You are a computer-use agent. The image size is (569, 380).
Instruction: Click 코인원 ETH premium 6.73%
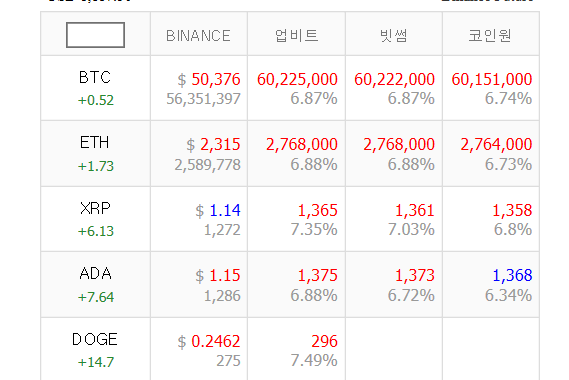(x=508, y=165)
